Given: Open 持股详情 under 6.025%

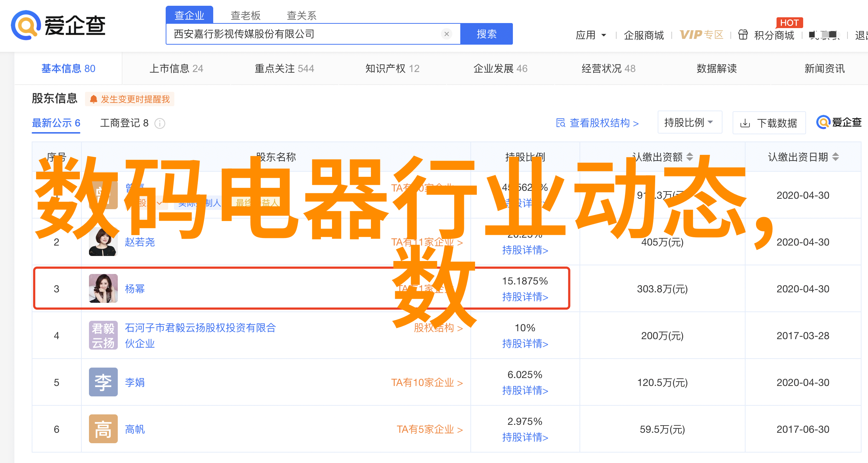Looking at the screenshot, I should click(x=525, y=390).
